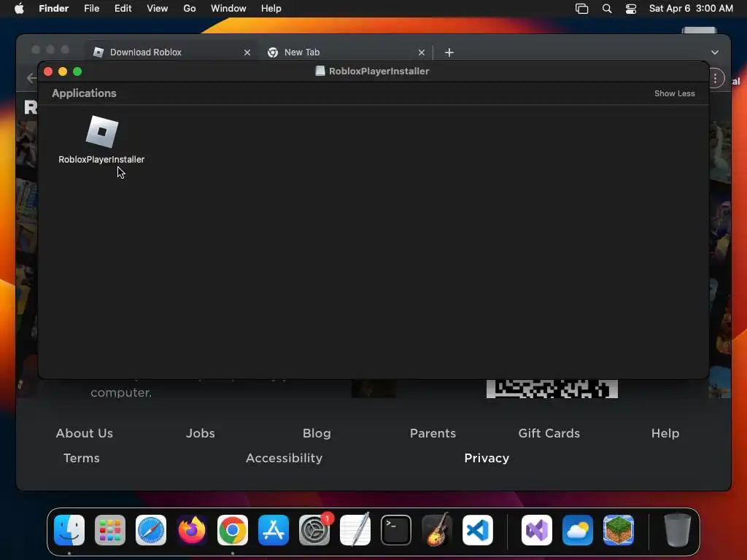Image resolution: width=747 pixels, height=560 pixels.
Task: Open the Apple menu
Action: [x=19, y=9]
